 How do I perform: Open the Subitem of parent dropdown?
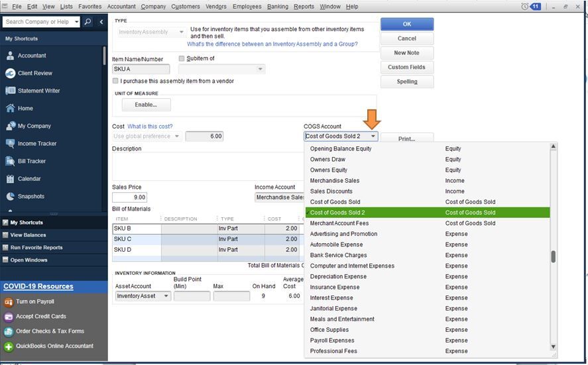pos(221,69)
